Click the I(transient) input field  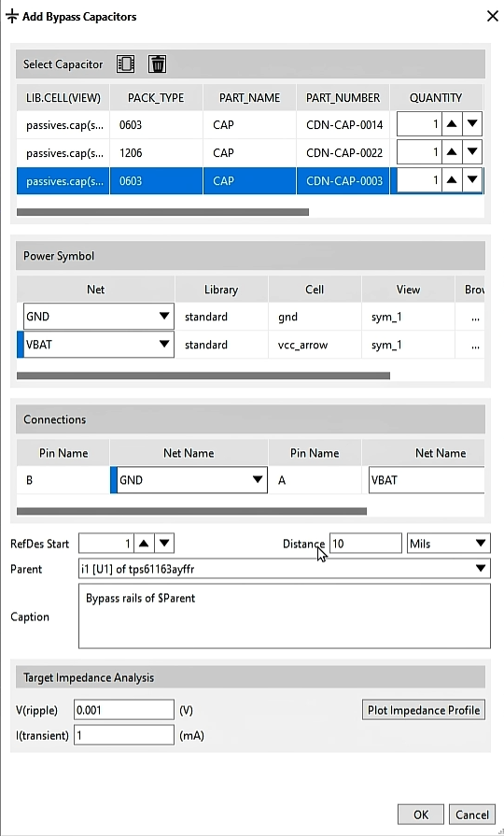tap(123, 735)
